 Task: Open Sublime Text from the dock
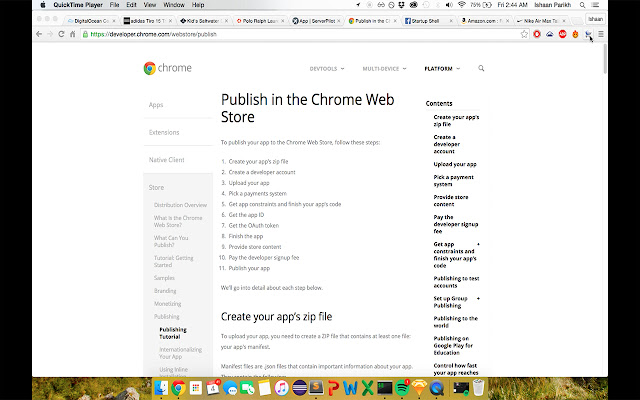point(316,388)
